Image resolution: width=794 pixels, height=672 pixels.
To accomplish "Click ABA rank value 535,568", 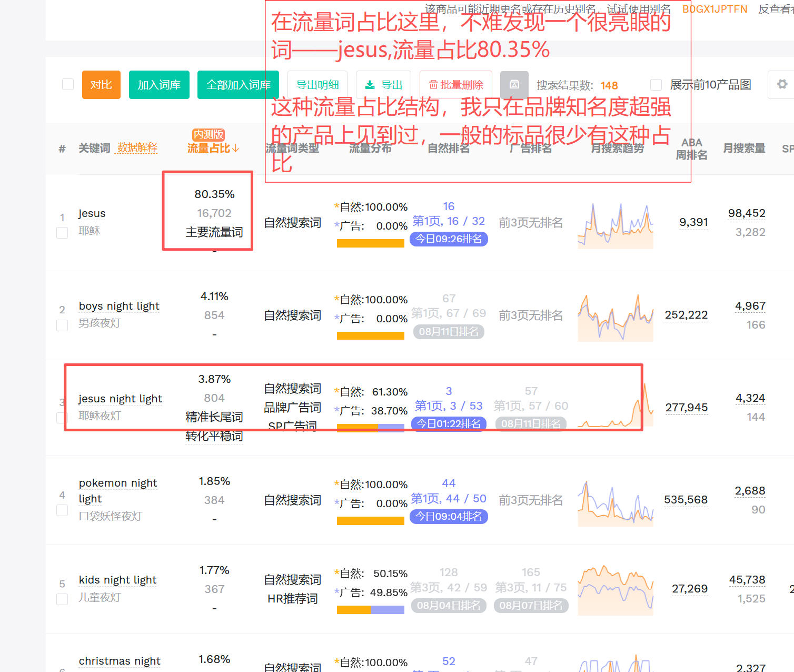I will [686, 500].
